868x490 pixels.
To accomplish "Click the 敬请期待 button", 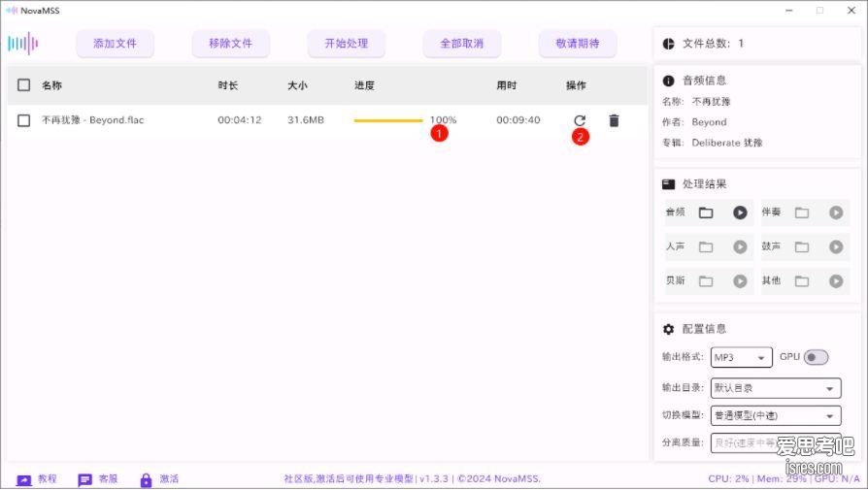I will (578, 44).
